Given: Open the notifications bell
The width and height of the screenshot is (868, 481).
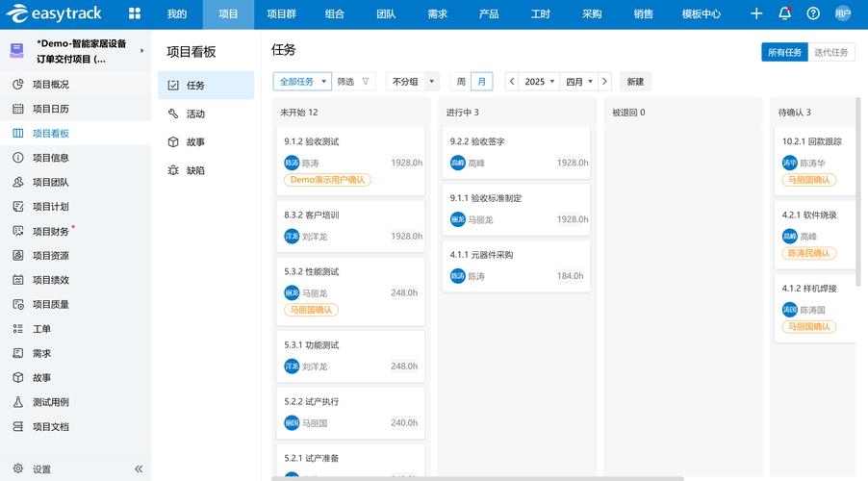Looking at the screenshot, I should coord(785,13).
